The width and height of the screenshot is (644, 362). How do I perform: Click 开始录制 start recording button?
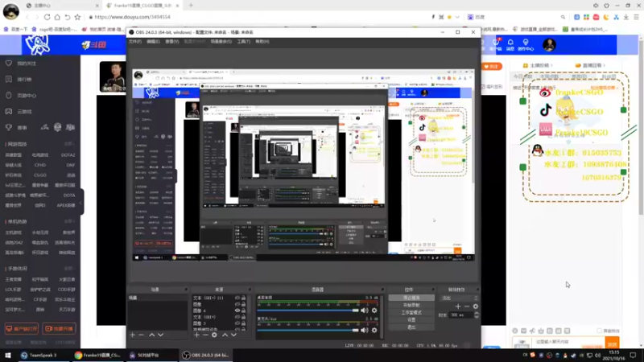coord(411,306)
